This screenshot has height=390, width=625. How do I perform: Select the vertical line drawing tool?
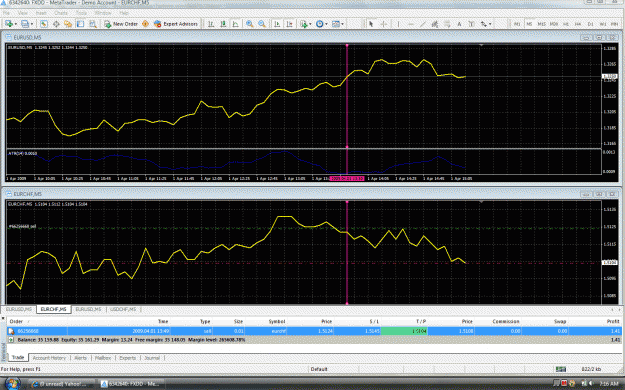tap(398, 24)
